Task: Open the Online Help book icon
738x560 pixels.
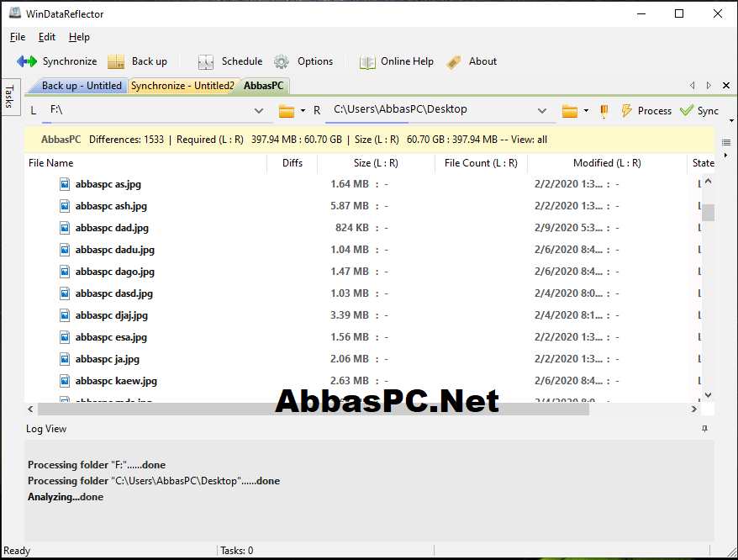Action: [367, 61]
